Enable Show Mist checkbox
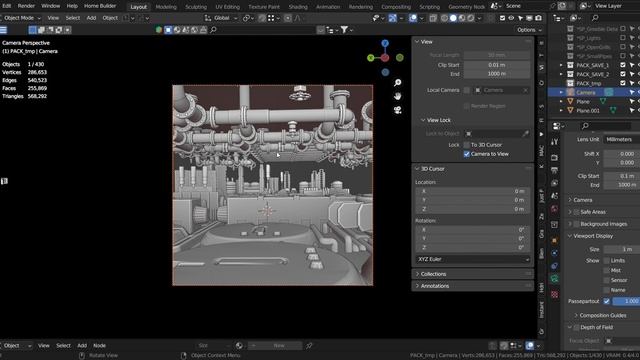Screen dimensions: 640x360 click(607, 270)
